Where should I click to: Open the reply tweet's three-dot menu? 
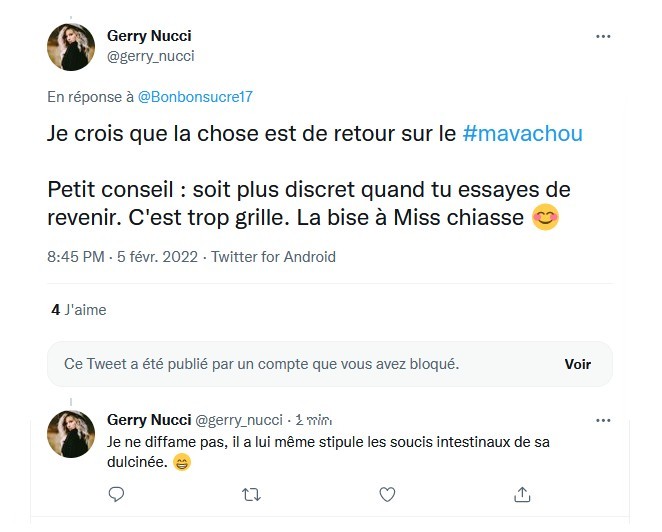[603, 419]
